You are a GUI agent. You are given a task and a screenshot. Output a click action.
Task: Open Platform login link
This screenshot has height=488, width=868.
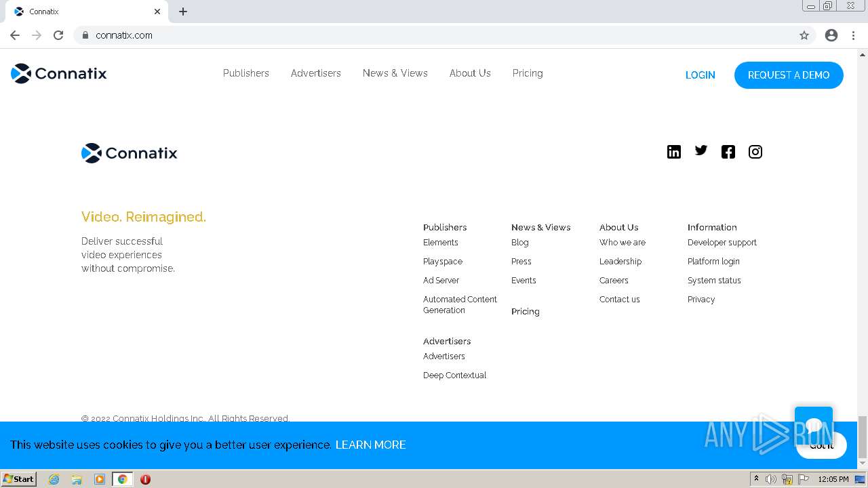713,262
